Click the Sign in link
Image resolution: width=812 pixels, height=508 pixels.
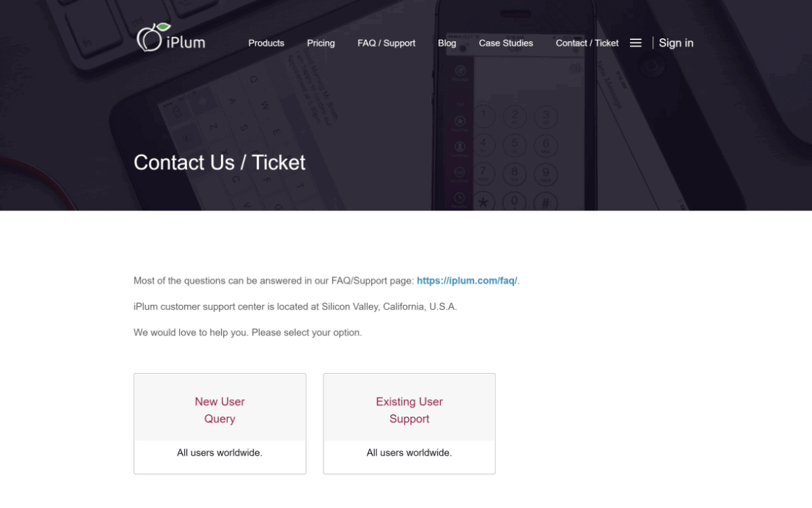pyautogui.click(x=676, y=43)
